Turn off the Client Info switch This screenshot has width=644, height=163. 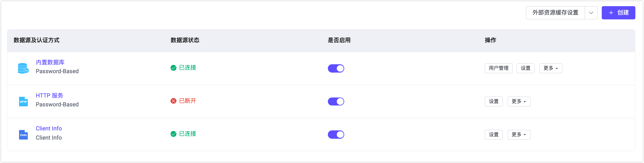336,134
